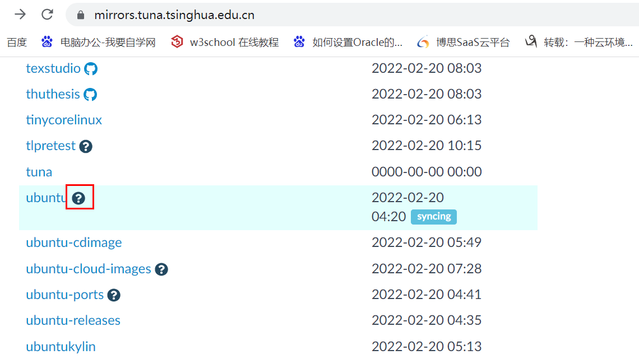Open the 如何设置Oracle的 bookmark
The image size is (639, 364).
(x=348, y=43)
